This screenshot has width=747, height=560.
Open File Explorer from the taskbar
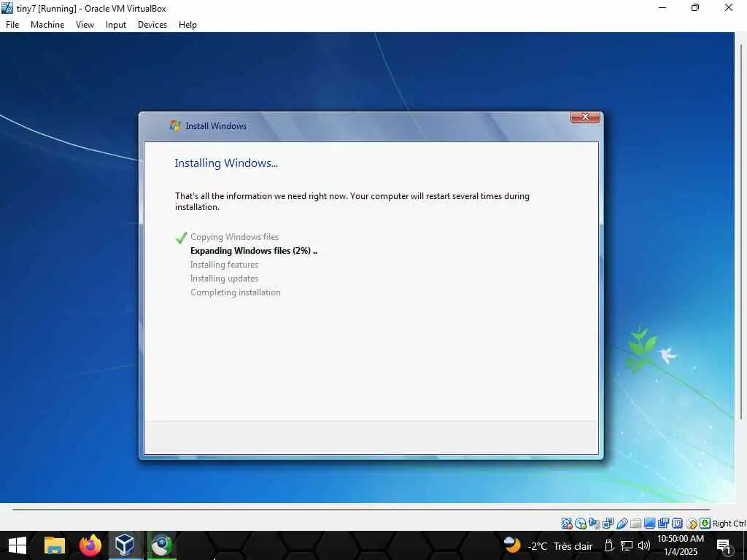point(54,545)
